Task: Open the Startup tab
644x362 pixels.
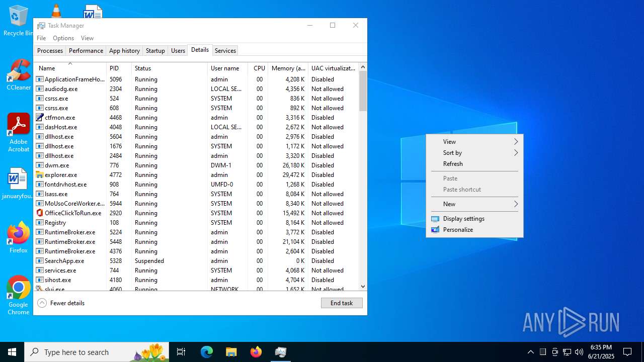Action: tap(155, 51)
